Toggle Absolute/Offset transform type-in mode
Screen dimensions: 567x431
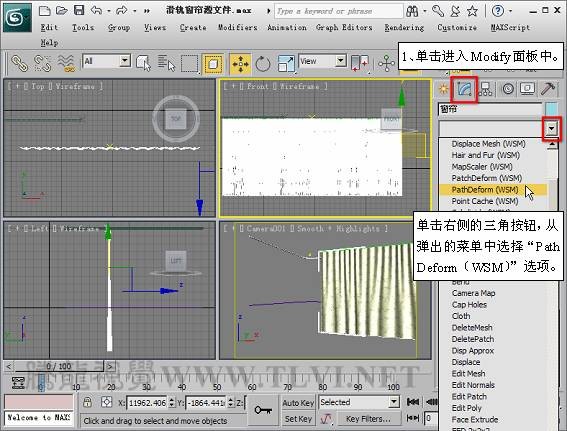click(x=106, y=402)
